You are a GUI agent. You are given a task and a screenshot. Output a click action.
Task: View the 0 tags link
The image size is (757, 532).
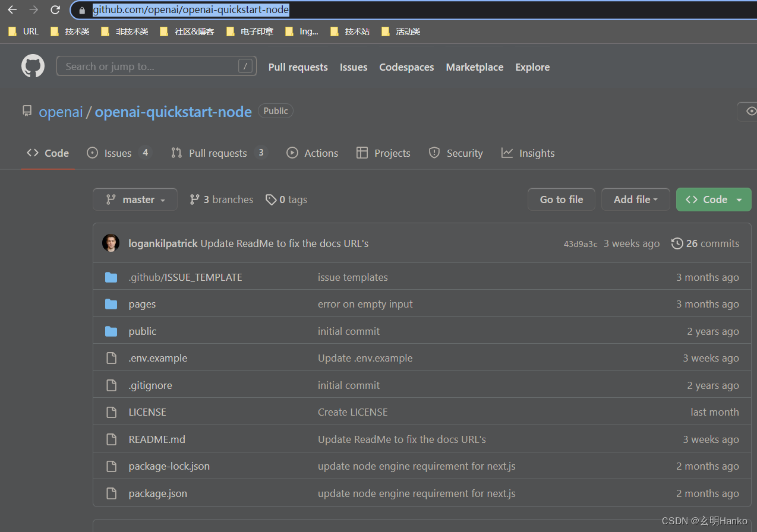pos(286,199)
